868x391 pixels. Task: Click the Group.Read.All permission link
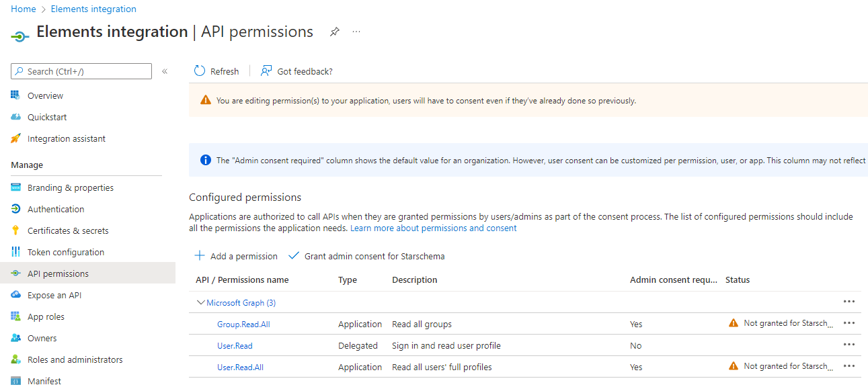pos(243,324)
